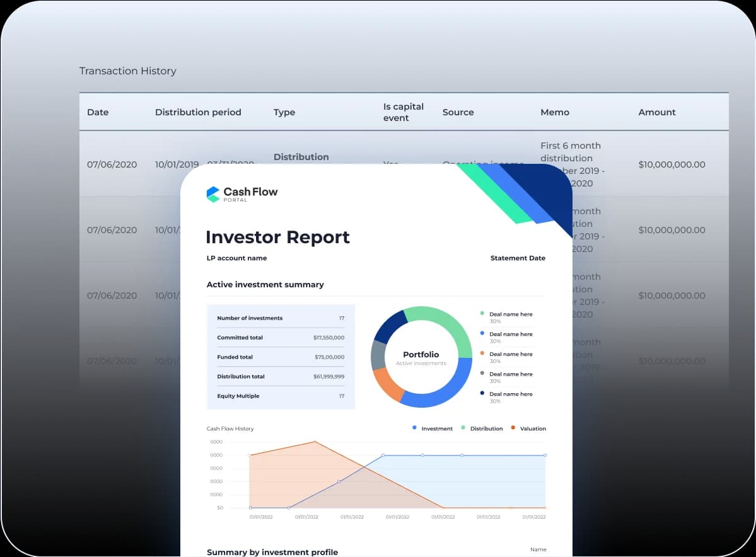
Task: Click the Investor Report title
Action: point(277,237)
